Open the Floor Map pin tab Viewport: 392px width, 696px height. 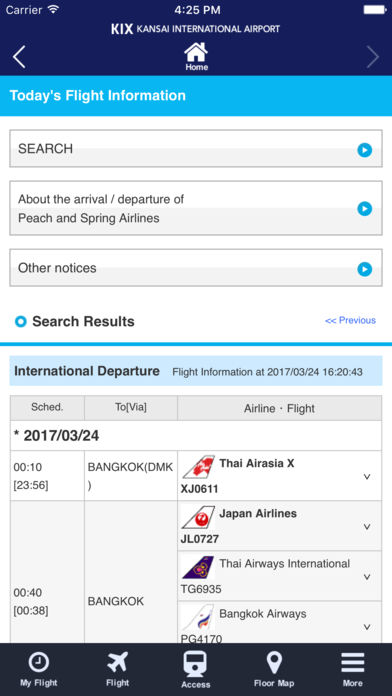(274, 669)
